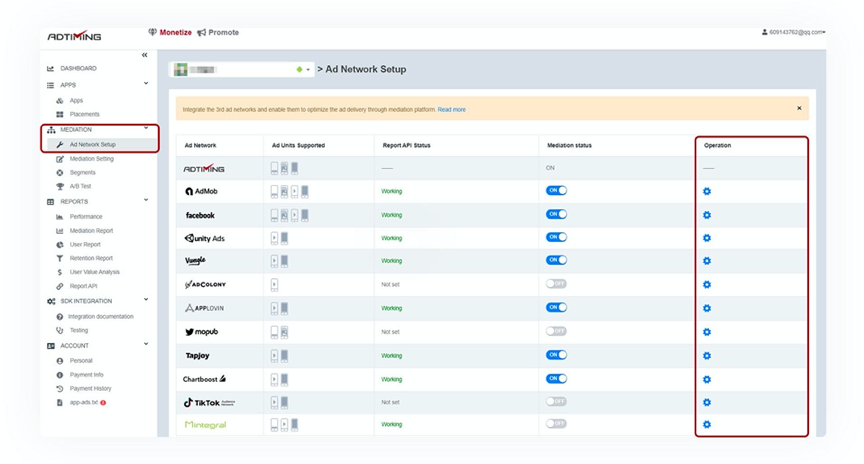Collapse sidebar with double-chevron icon
The image size is (864, 464).
(144, 55)
